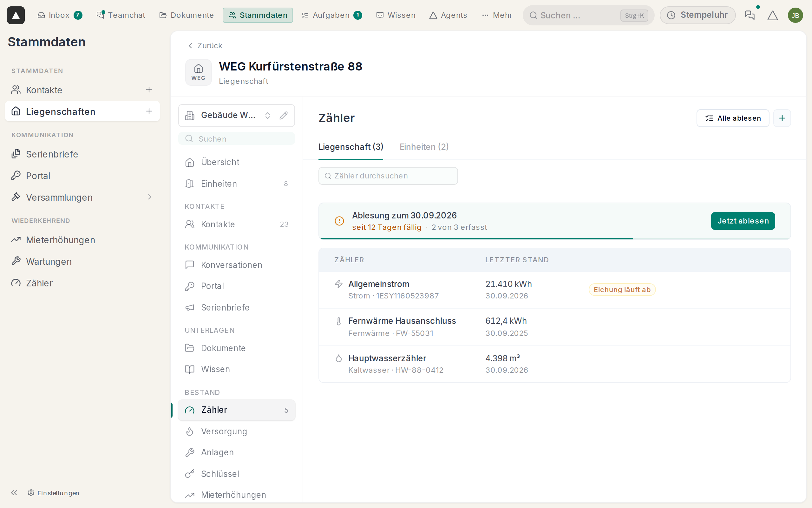Screen dimensions: 812x508
Task: Focus the Zähler durchsuchen search field
Action: pyautogui.click(x=388, y=176)
